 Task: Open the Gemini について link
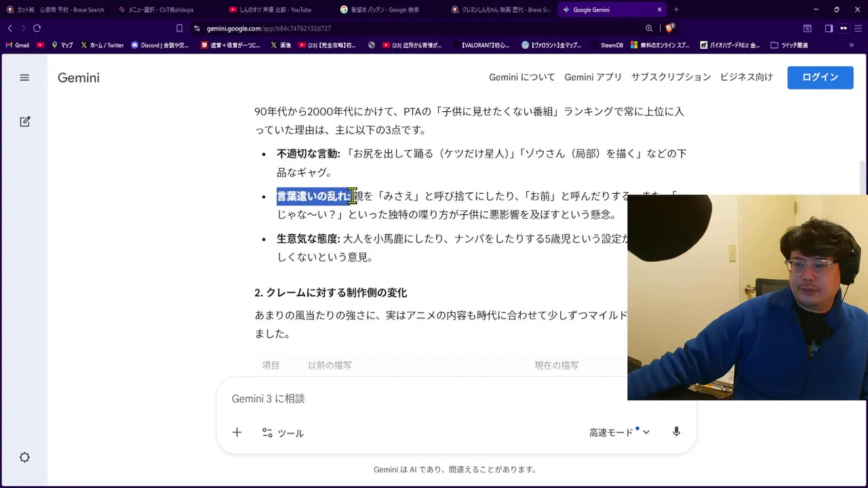[x=521, y=77]
